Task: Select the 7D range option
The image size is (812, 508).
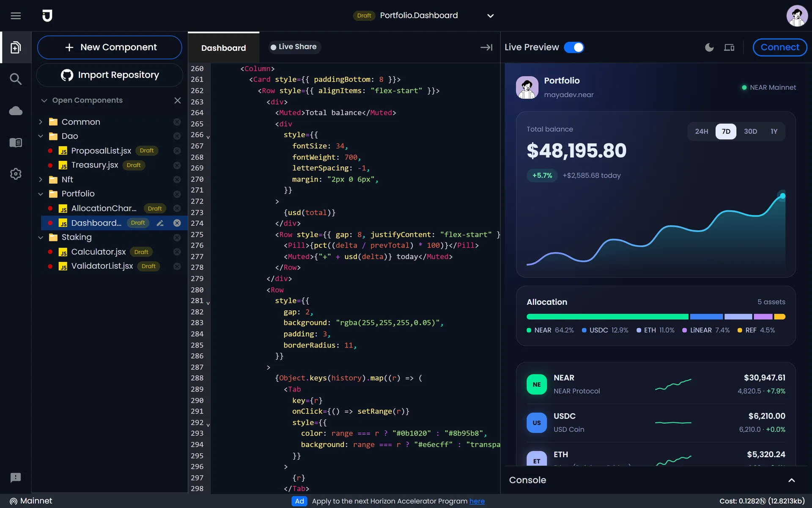Action: pos(726,132)
